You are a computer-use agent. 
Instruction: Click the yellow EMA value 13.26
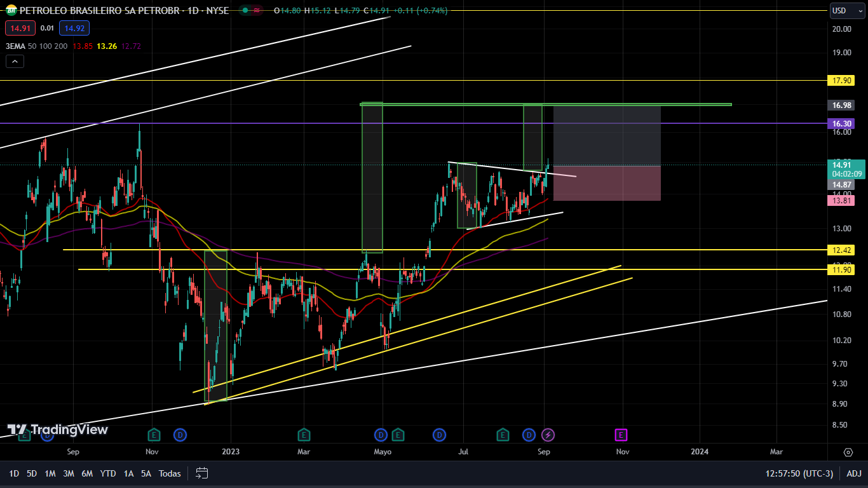[107, 46]
